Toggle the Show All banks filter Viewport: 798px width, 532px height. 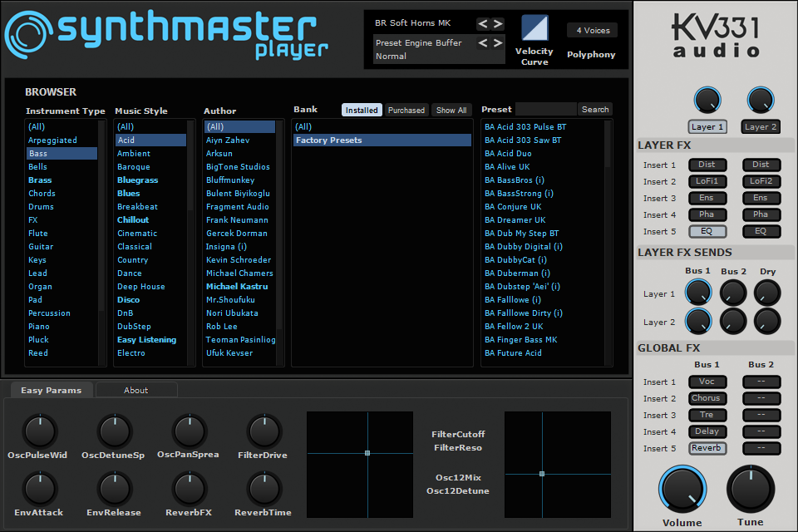pos(451,110)
